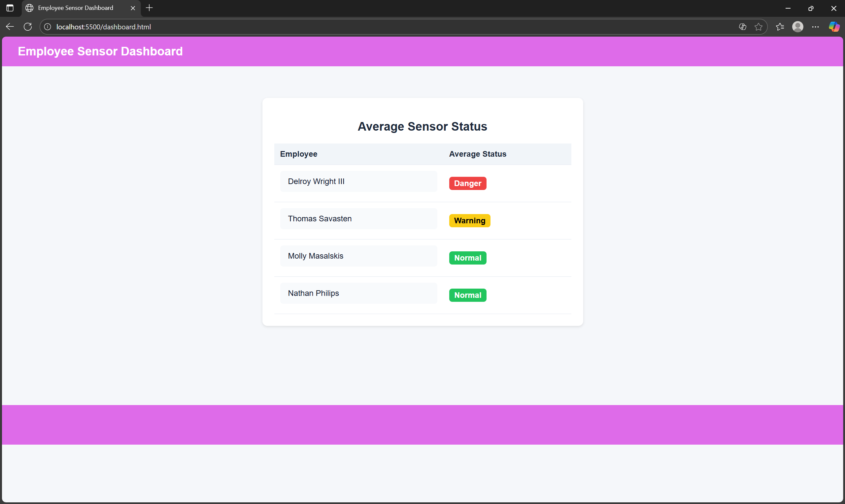Click the browser profile avatar
Image resolution: width=845 pixels, height=504 pixels.
click(x=797, y=27)
